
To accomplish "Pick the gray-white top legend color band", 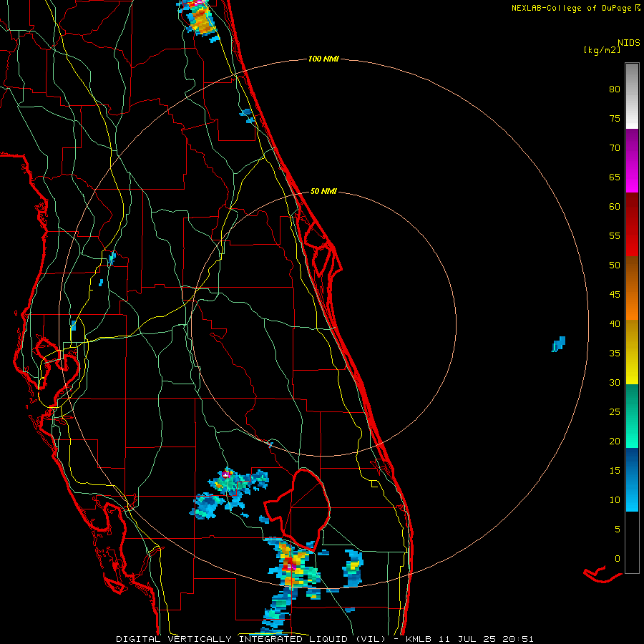I will [632, 96].
